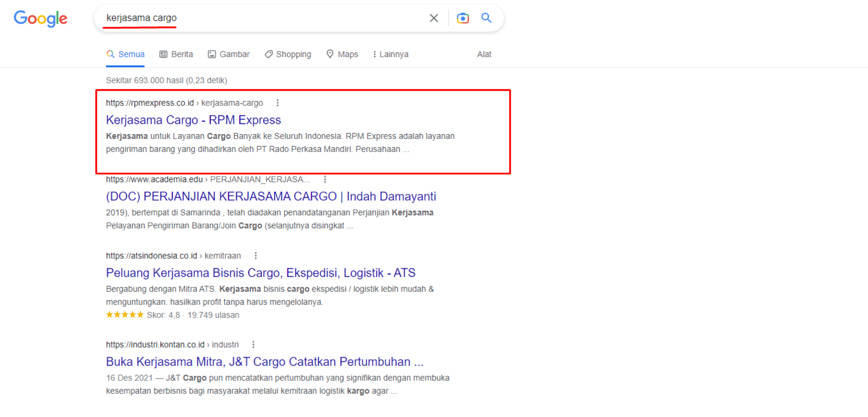Open the Maps tab

tap(342, 54)
